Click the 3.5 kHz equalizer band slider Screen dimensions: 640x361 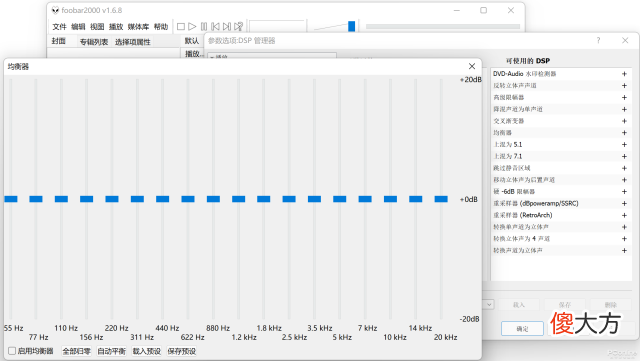(314, 199)
